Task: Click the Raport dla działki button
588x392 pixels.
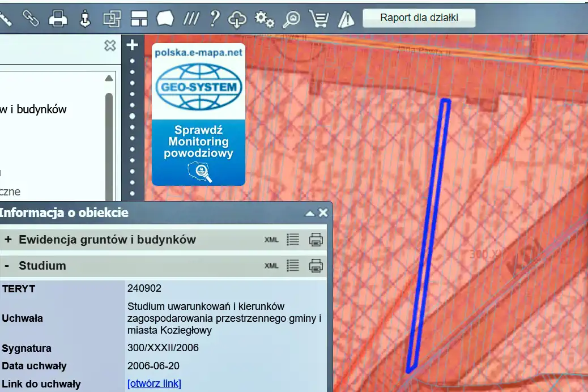Action: click(x=419, y=18)
